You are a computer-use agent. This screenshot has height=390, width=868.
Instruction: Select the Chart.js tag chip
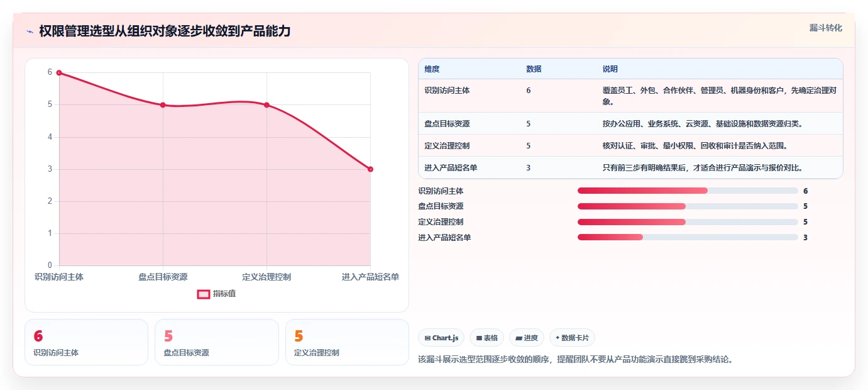(441, 338)
